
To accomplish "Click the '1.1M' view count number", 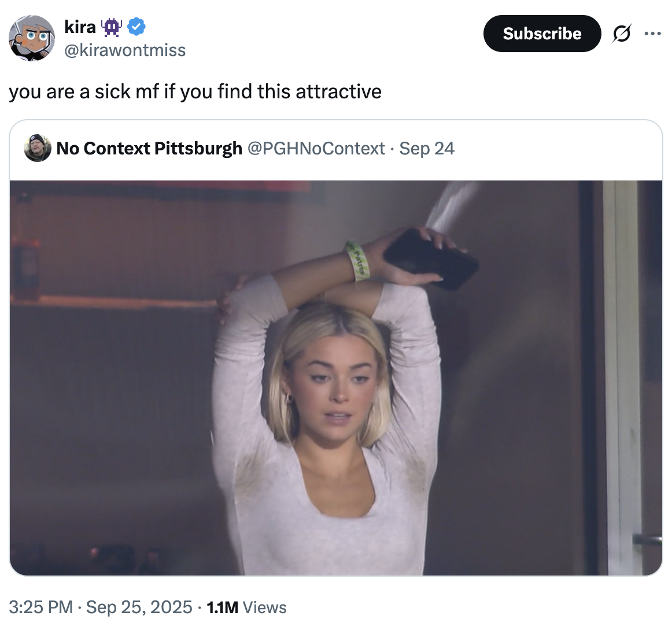I will [x=222, y=607].
